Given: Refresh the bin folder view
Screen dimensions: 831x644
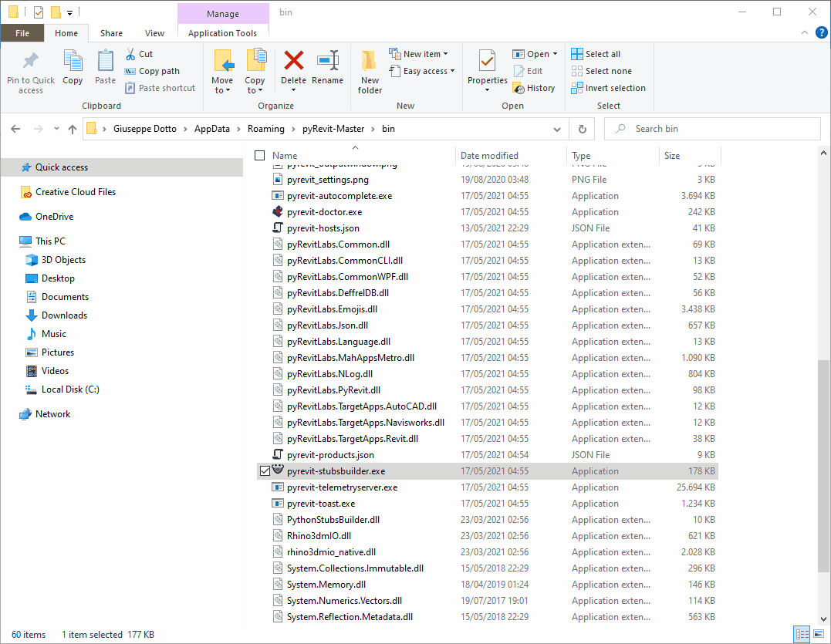Looking at the screenshot, I should [x=582, y=129].
